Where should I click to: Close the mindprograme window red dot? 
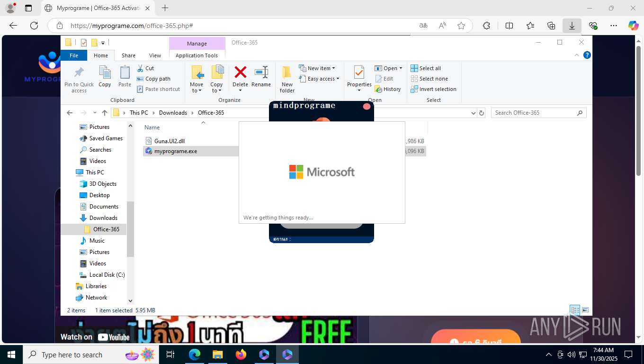(x=367, y=106)
